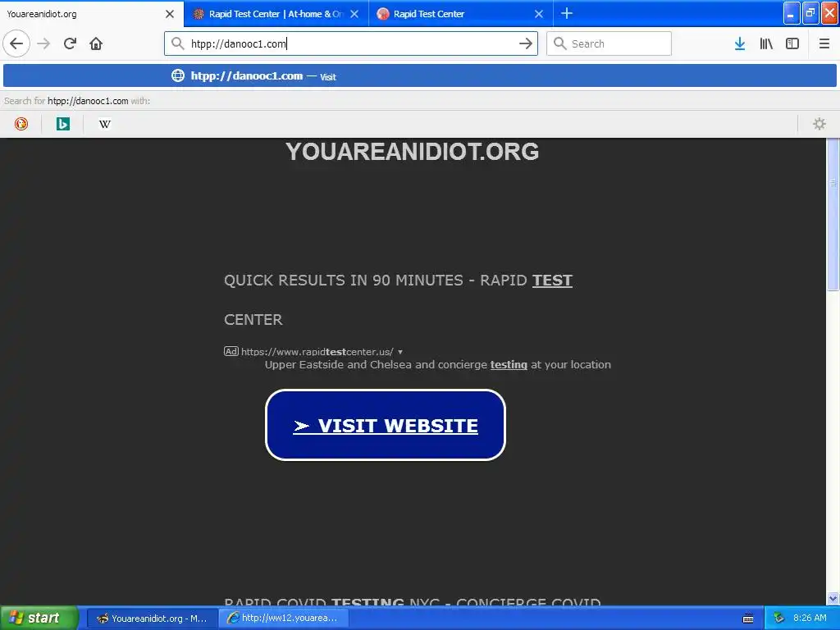Click the underlined 'testing' link
The image size is (840, 630).
(x=509, y=365)
